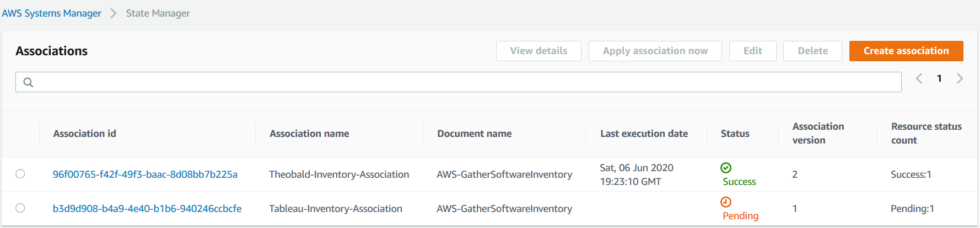Click the Success status text
The width and height of the screenshot is (980, 228).
[739, 182]
